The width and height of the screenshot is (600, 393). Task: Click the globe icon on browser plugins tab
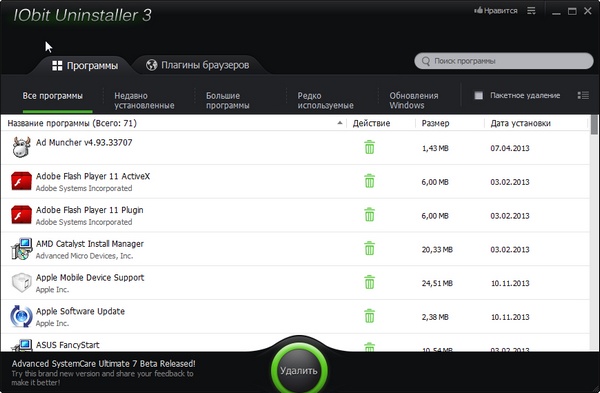(152, 65)
